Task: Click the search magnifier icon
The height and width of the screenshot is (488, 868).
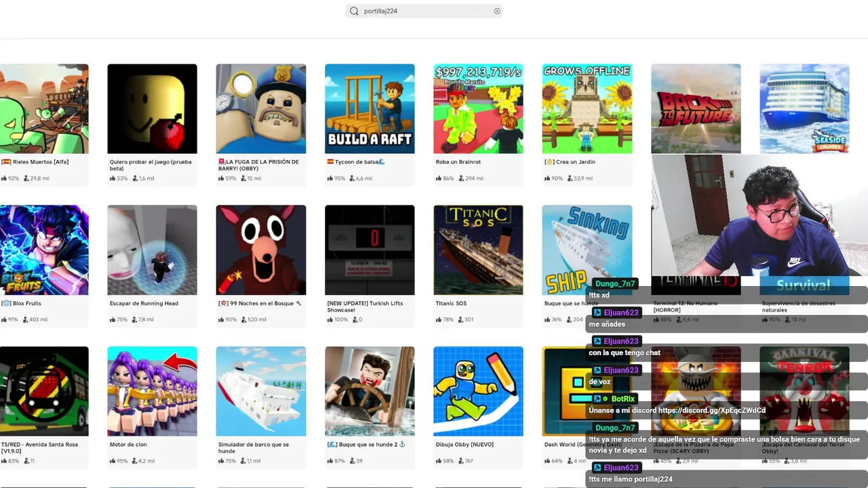Action: (354, 11)
